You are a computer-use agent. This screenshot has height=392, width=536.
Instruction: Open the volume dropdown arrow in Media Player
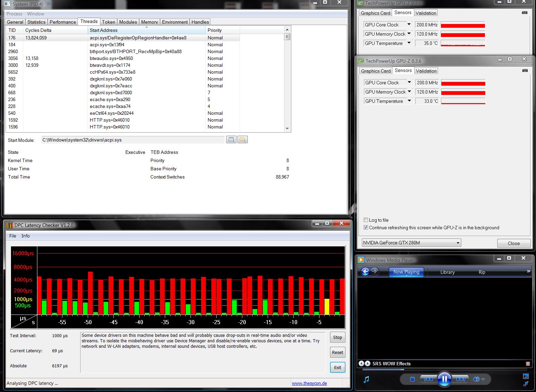(x=483, y=379)
